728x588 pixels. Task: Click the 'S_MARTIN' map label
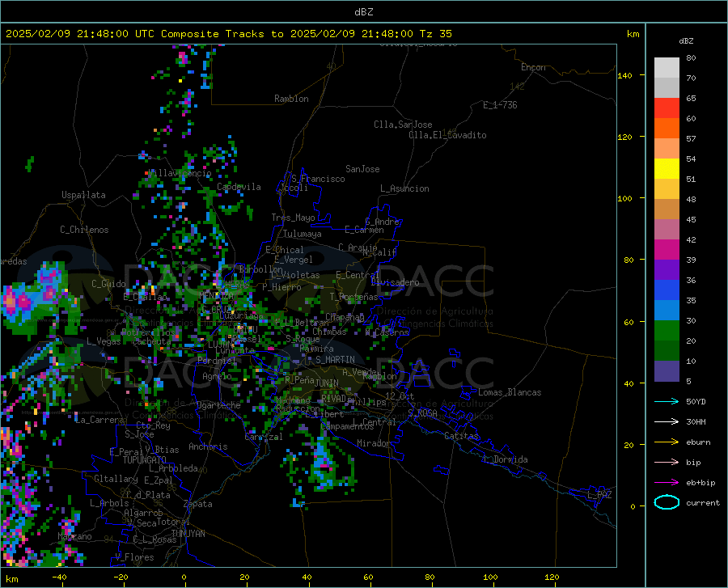335,360
